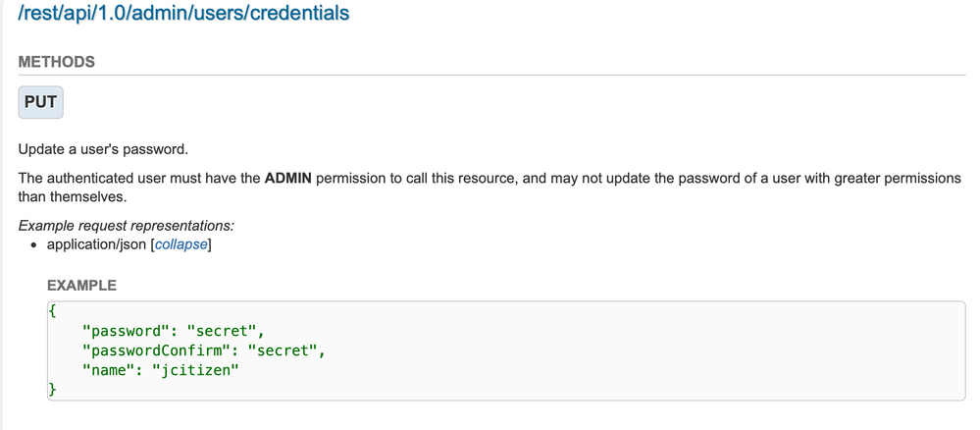
Task: Click the "than themselves." text line
Action: click(73, 197)
